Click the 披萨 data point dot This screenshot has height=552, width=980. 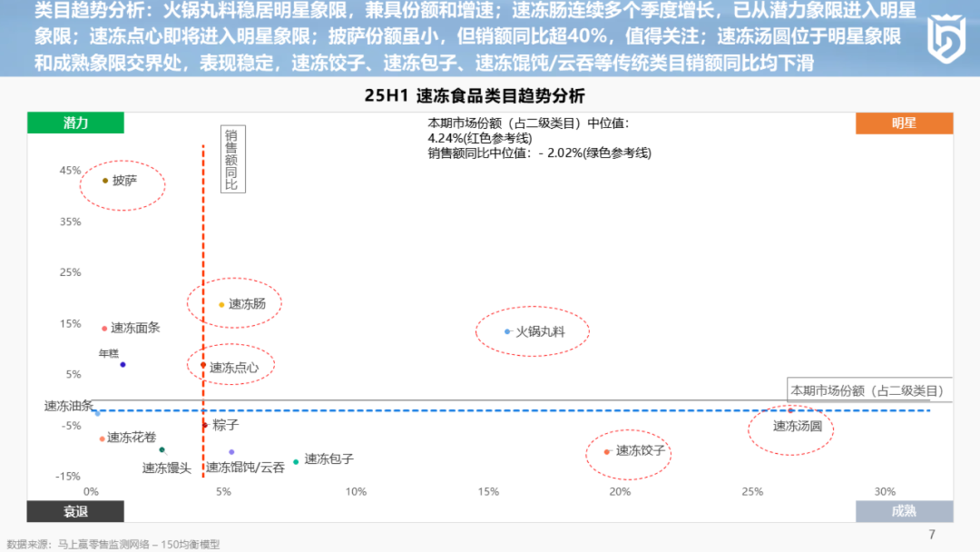106,181
